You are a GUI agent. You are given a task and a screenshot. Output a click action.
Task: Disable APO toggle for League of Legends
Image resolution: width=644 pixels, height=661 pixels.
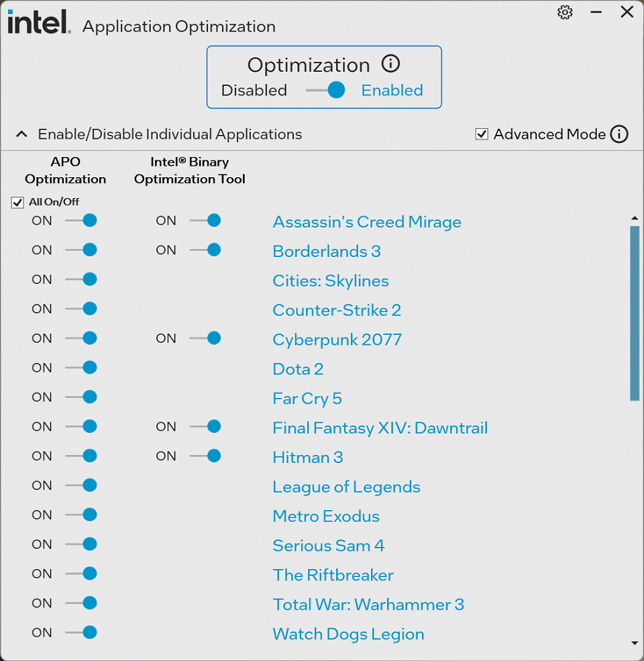(x=81, y=485)
